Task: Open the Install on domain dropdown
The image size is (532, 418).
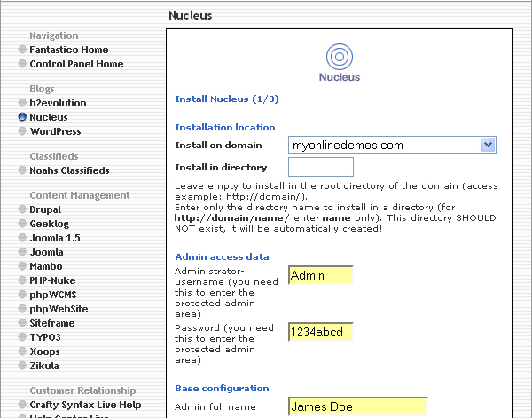Action: pyautogui.click(x=392, y=145)
